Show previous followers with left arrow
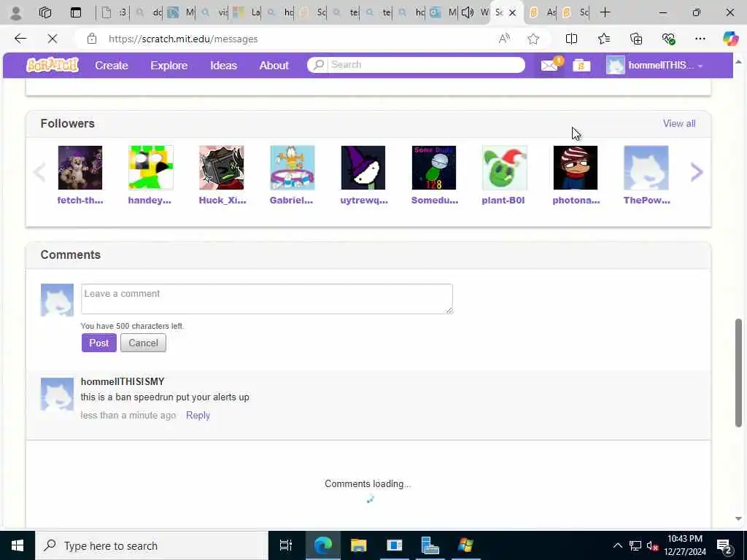Screen dimensions: 747x560 click(39, 172)
